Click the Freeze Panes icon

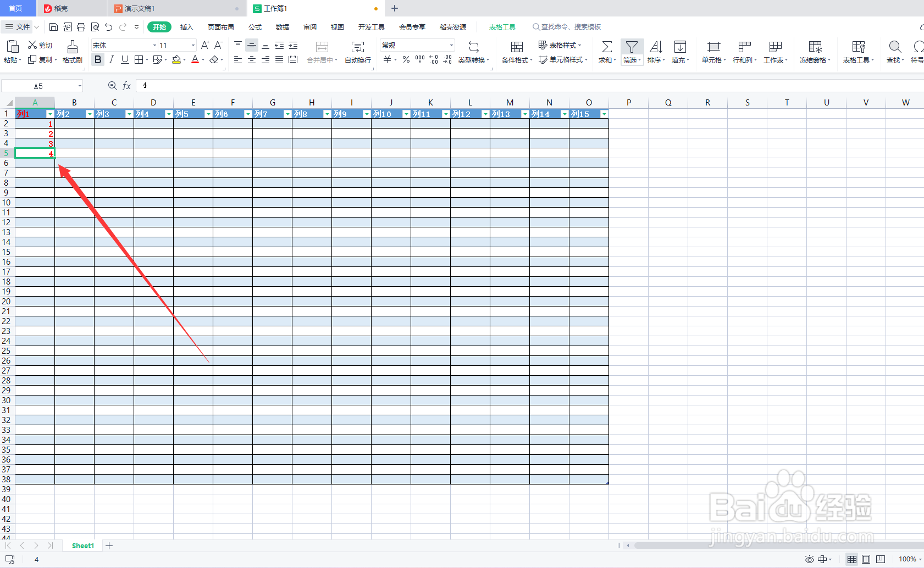pos(815,47)
